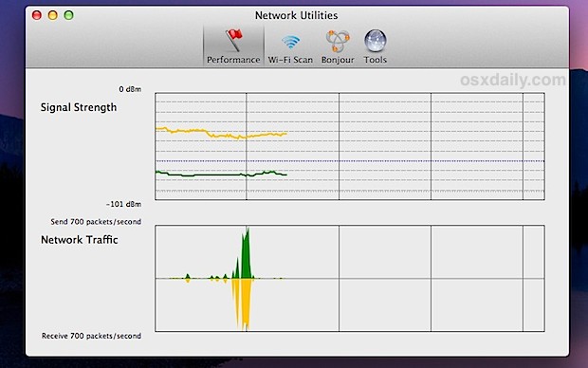The image size is (588, 368).
Task: Zoom the window with the green button
Action: [68, 15]
